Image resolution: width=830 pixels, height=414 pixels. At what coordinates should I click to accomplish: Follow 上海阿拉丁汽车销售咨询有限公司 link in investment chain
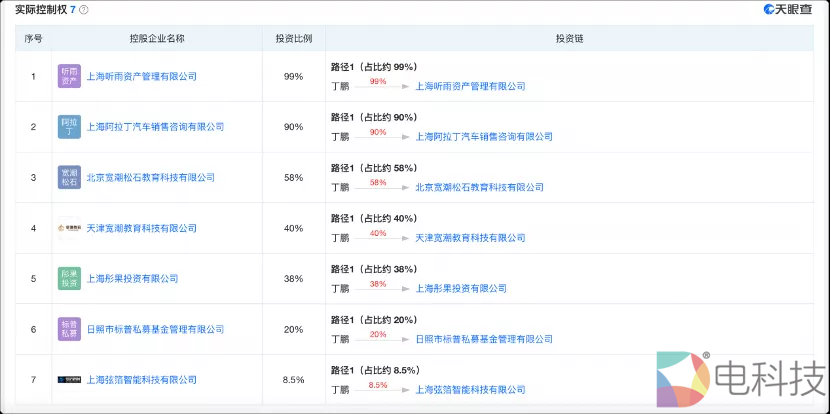(x=484, y=137)
